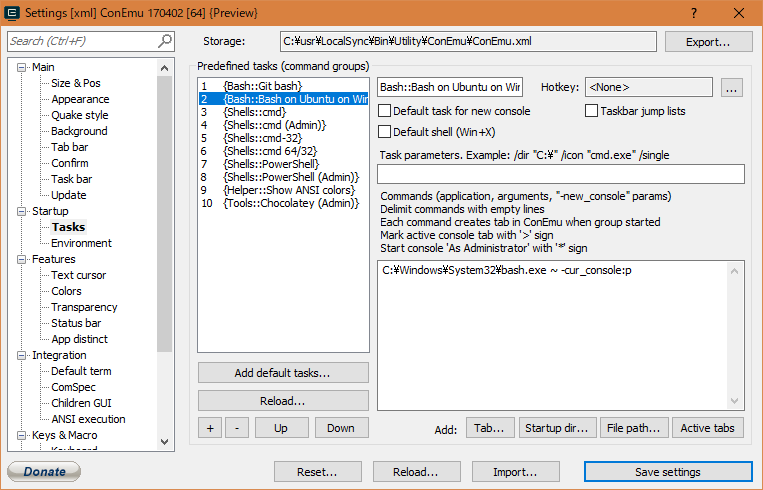Collapse the Keys & Macro tree node
This screenshot has height=490, width=763.
pos(21,435)
